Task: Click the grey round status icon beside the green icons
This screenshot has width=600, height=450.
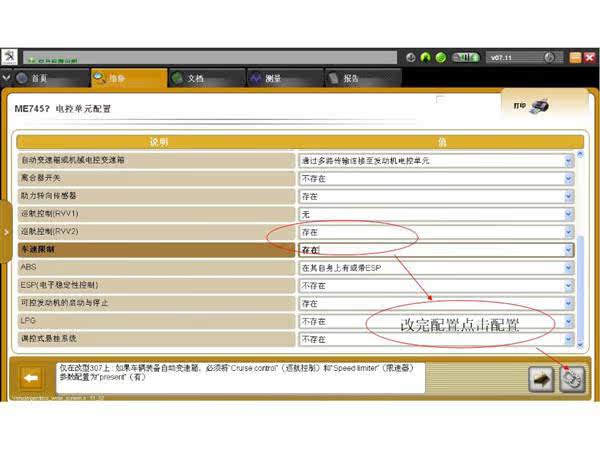Action: tap(411, 57)
